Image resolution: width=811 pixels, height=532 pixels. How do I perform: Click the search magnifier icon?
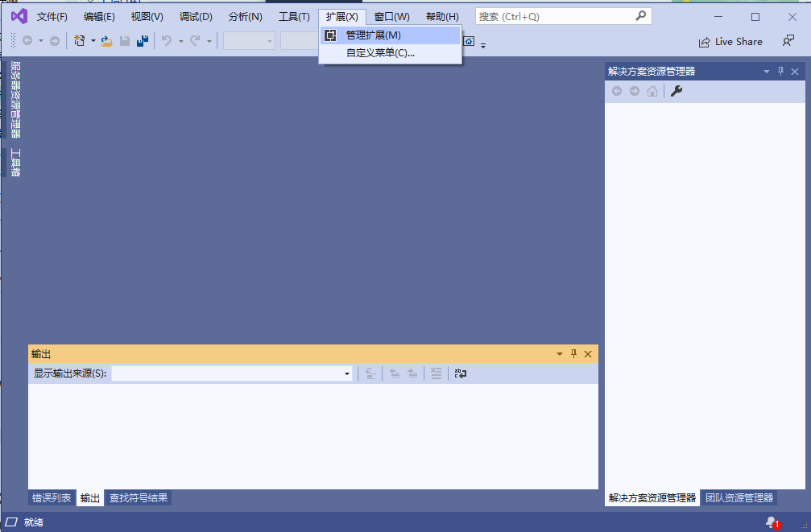tap(641, 16)
